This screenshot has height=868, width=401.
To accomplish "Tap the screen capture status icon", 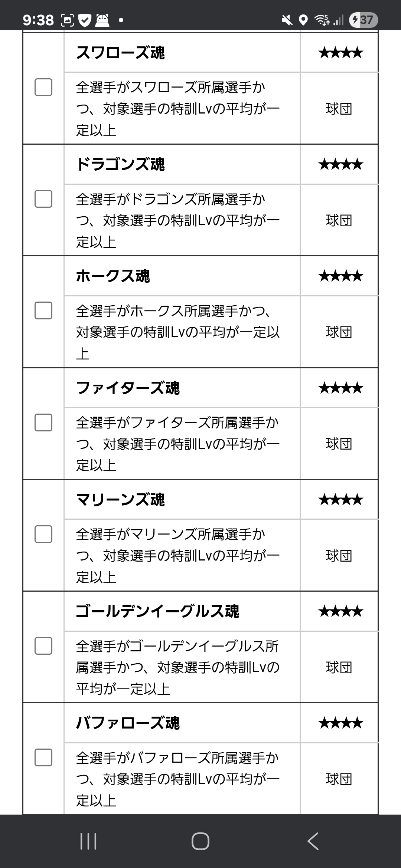I will tap(68, 20).
